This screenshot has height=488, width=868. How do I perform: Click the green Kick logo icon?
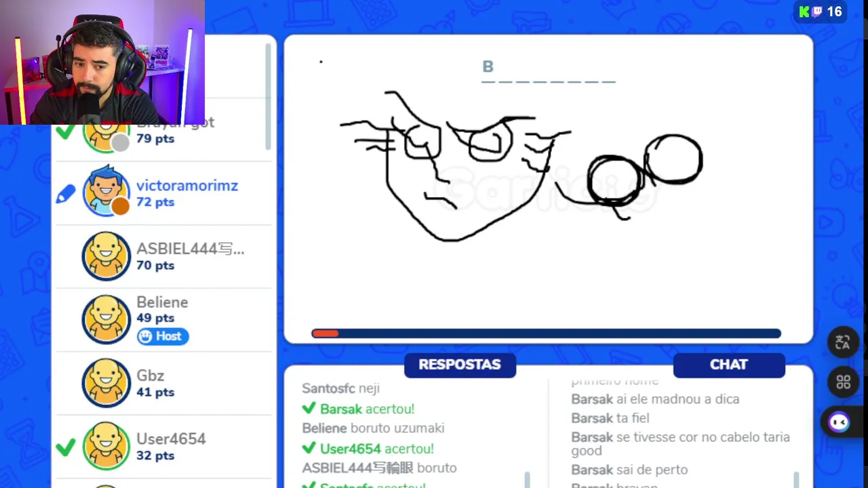click(x=804, y=12)
